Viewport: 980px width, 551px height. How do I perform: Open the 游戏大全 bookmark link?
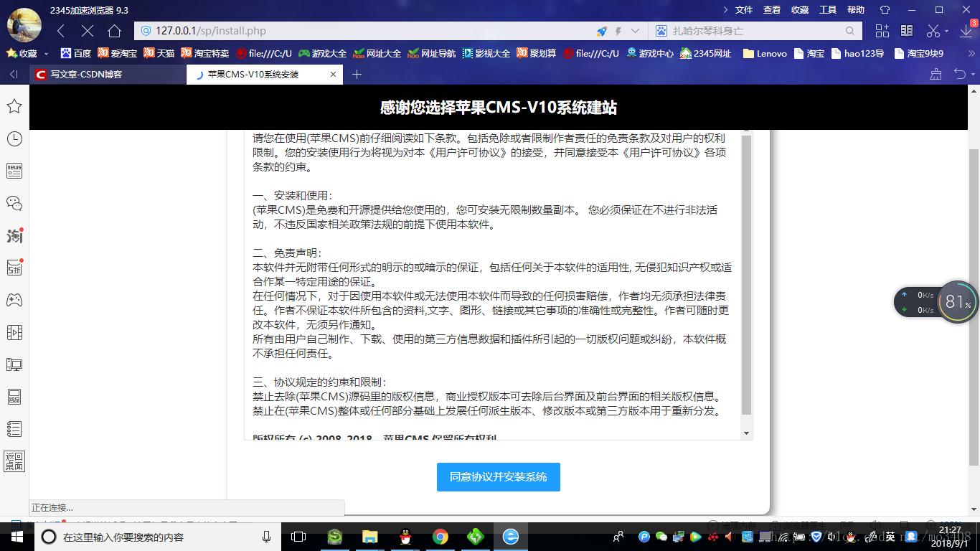(323, 53)
